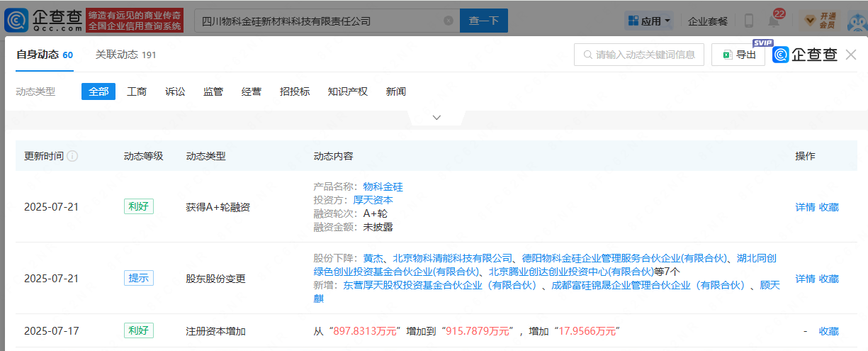Close the 动态 panel with X
This screenshot has width=868, height=351.
click(851, 55)
